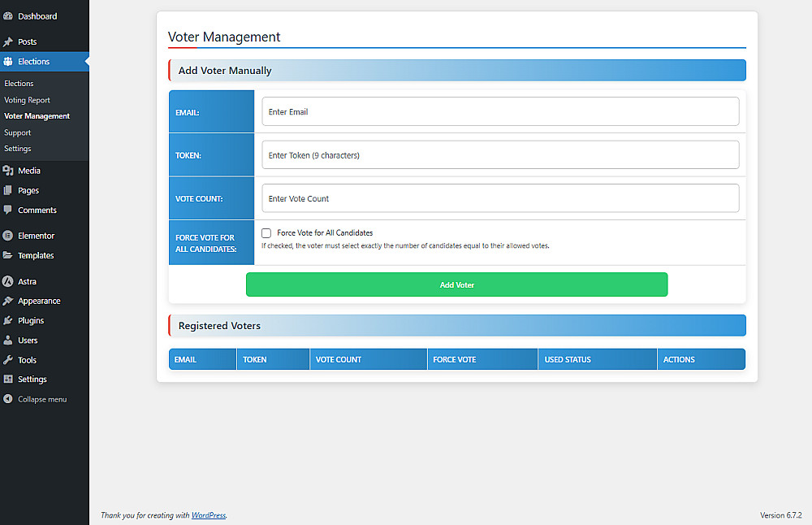Open the Pages icon

point(8,190)
